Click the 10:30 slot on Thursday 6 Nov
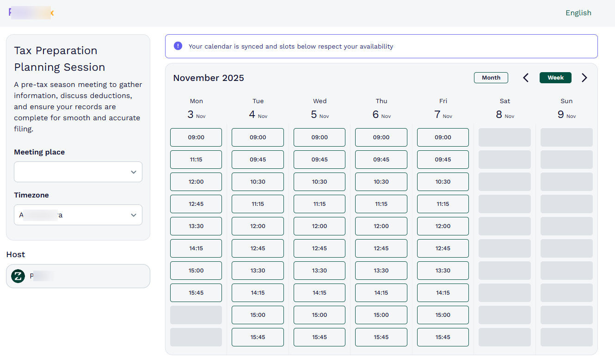The image size is (615, 364). tap(381, 181)
